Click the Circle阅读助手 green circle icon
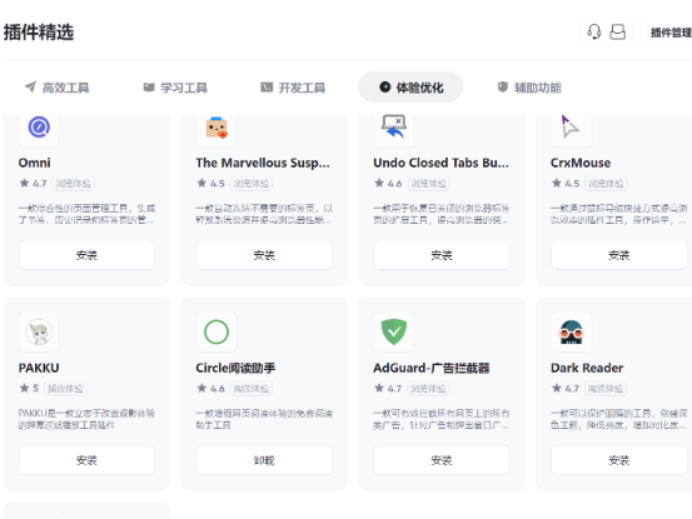The width and height of the screenshot is (692, 519). coord(217,332)
